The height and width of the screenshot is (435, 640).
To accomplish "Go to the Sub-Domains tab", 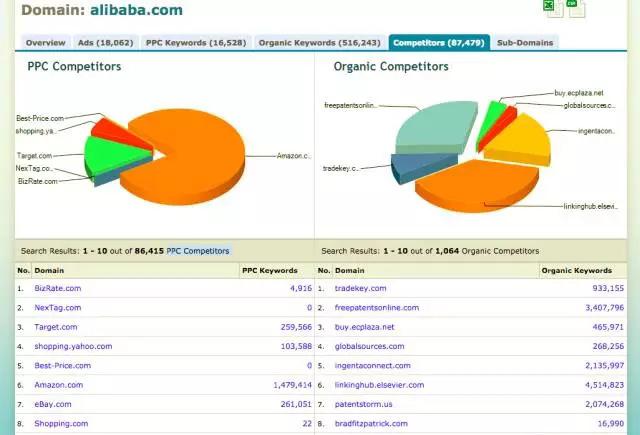I will point(525,43).
